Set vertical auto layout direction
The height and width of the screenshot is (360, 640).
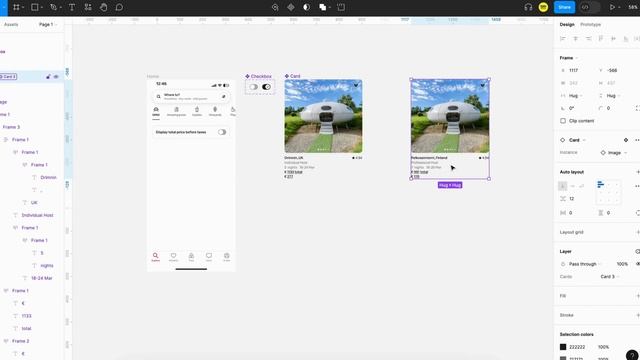(562, 186)
